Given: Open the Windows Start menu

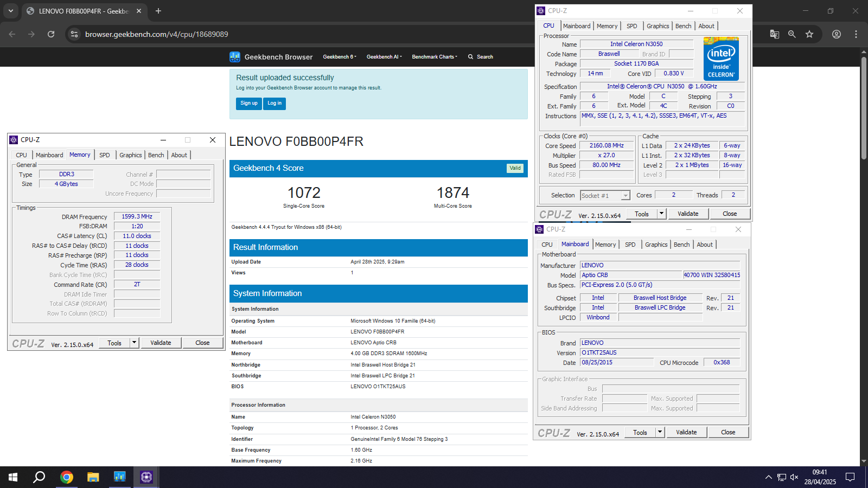Looking at the screenshot, I should [13, 477].
